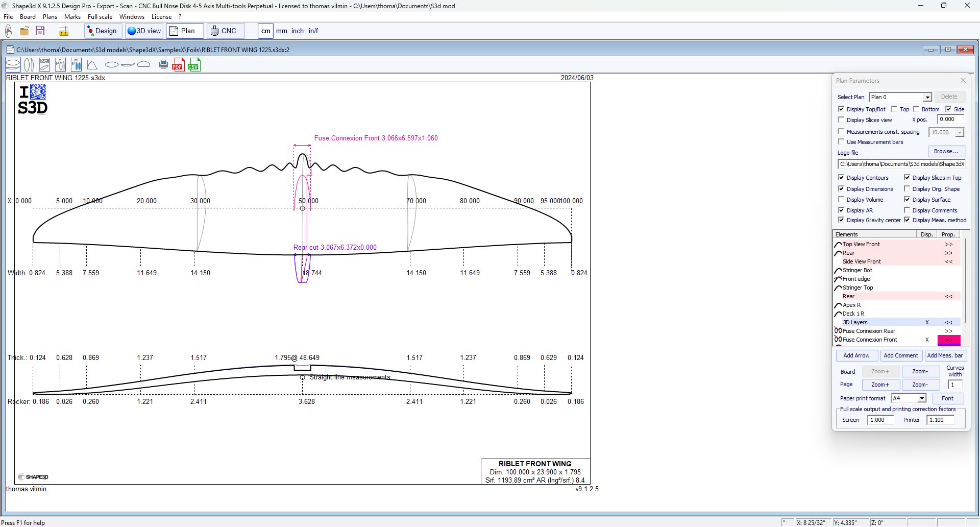Collapse Side View Front properties arrow

949,262
